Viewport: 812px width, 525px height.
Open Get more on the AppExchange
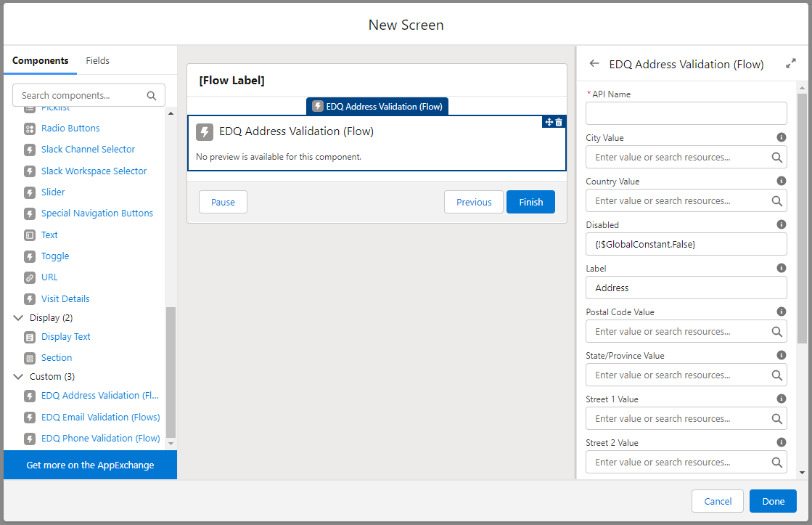pyautogui.click(x=90, y=463)
